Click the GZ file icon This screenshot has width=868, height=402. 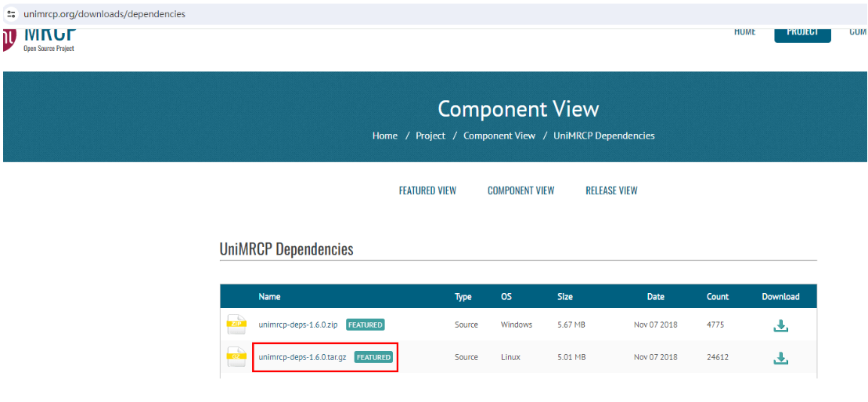tap(236, 357)
